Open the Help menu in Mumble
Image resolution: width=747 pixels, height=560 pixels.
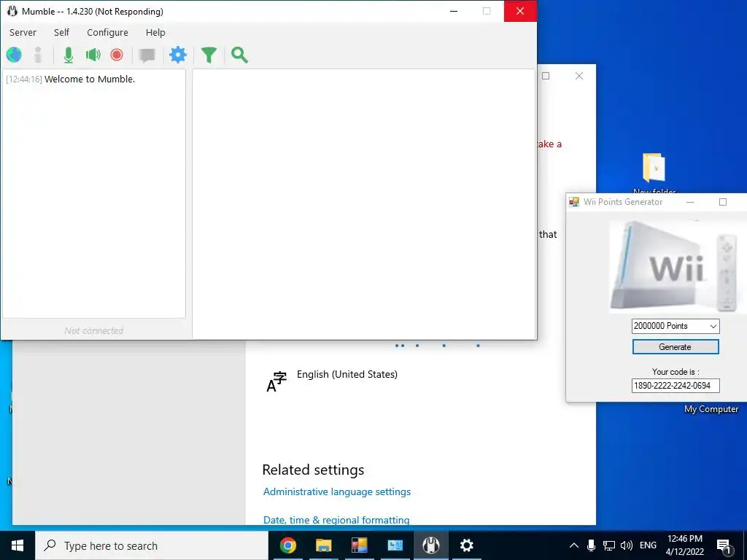(x=155, y=32)
